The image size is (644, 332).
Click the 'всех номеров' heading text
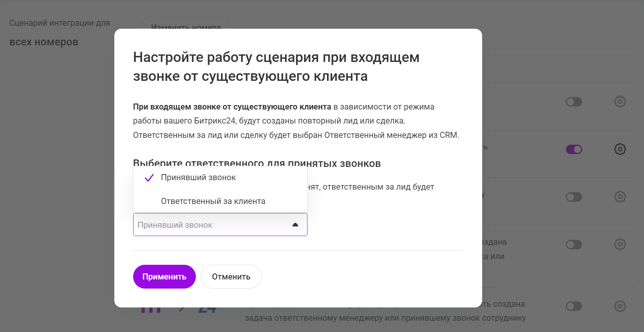click(x=44, y=42)
